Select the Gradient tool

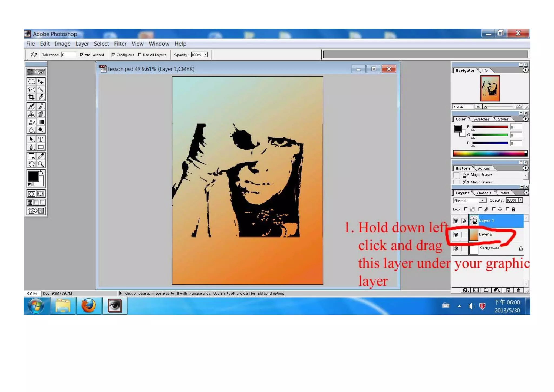[x=41, y=122]
